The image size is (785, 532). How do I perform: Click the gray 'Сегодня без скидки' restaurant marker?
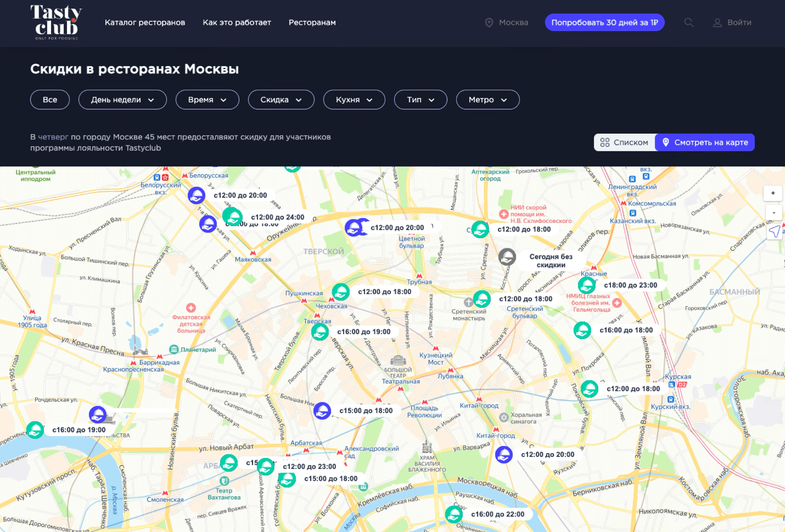click(507, 257)
